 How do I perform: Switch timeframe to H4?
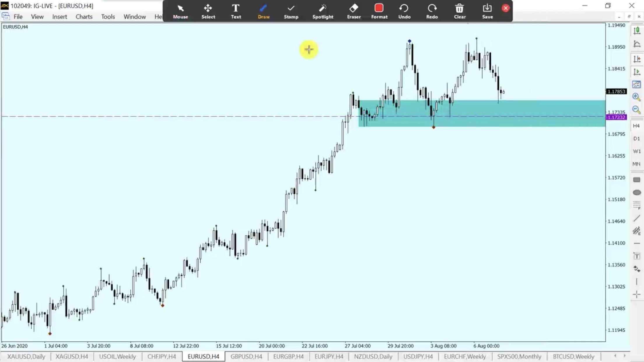click(x=636, y=126)
